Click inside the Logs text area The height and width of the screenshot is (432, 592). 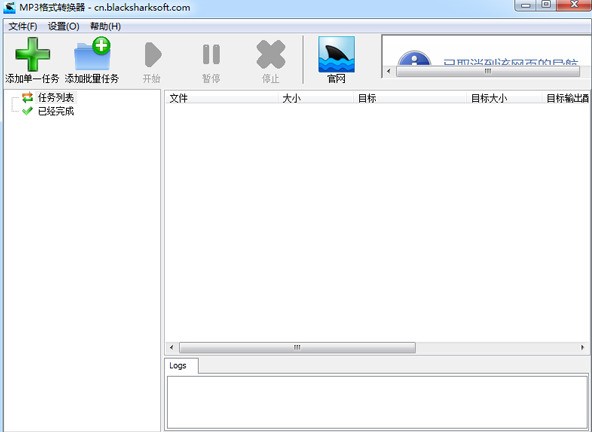tap(378, 403)
